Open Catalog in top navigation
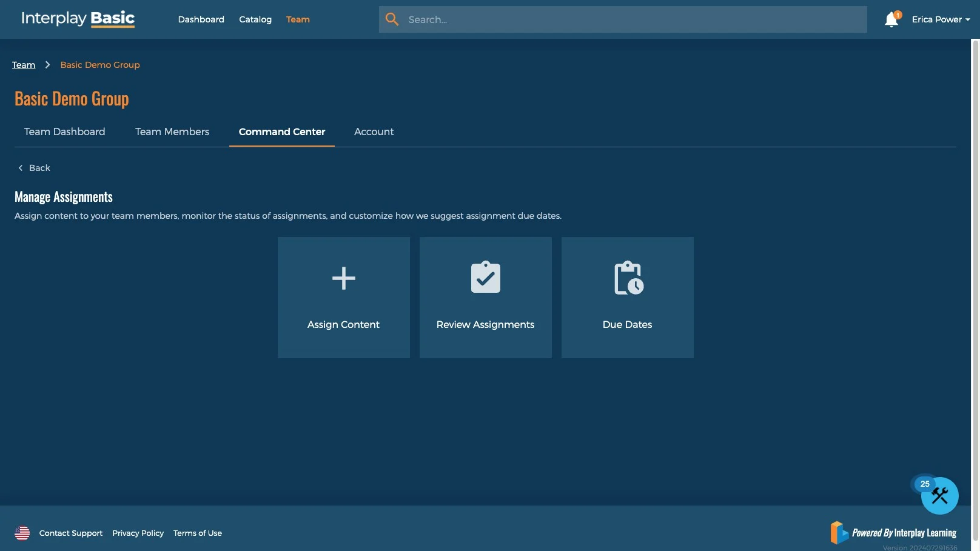This screenshot has height=551, width=980. point(255,19)
